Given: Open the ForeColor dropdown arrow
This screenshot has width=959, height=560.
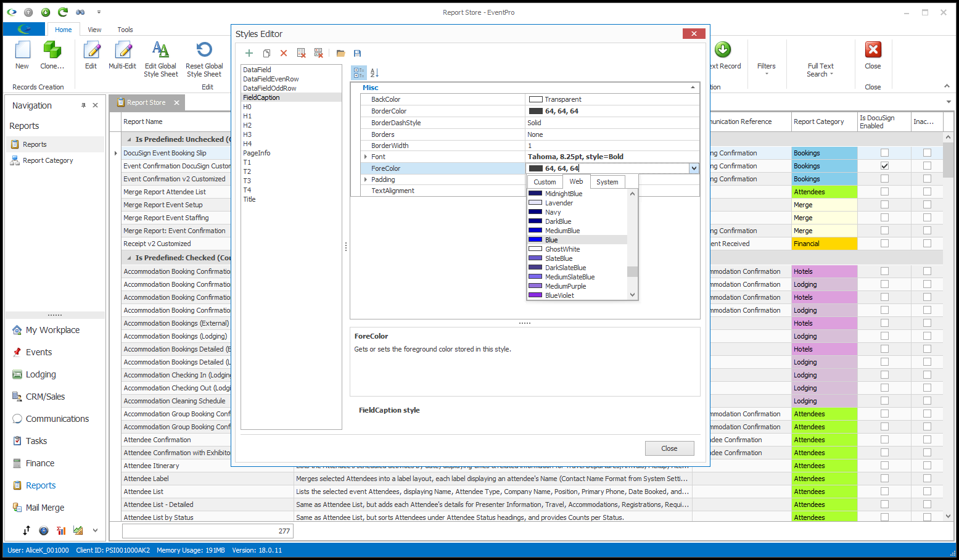Looking at the screenshot, I should click(x=694, y=168).
